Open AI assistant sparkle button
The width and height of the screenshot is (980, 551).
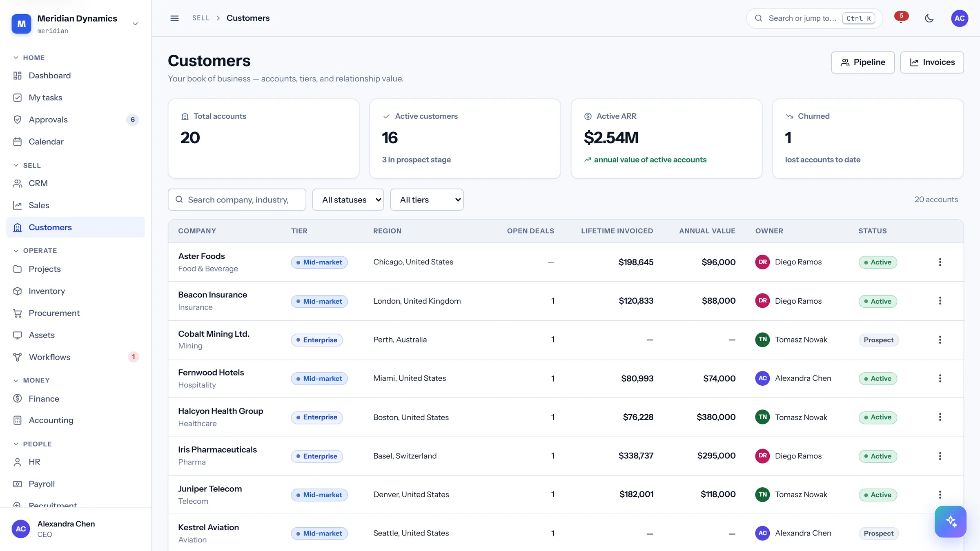coord(950,521)
